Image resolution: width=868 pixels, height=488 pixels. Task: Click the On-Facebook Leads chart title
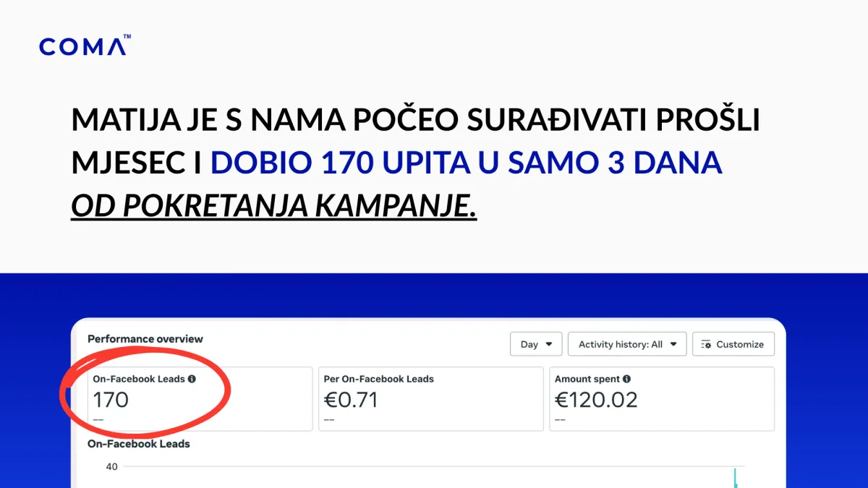(x=139, y=444)
